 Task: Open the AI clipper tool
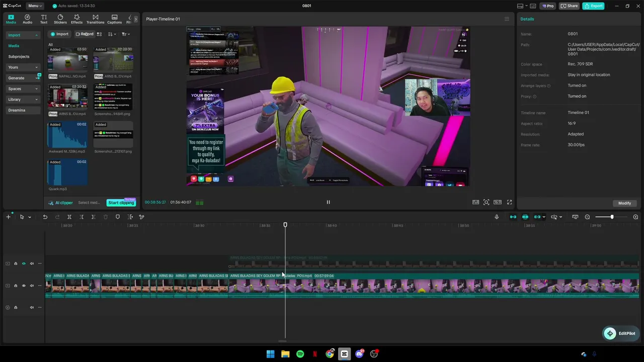(x=61, y=203)
